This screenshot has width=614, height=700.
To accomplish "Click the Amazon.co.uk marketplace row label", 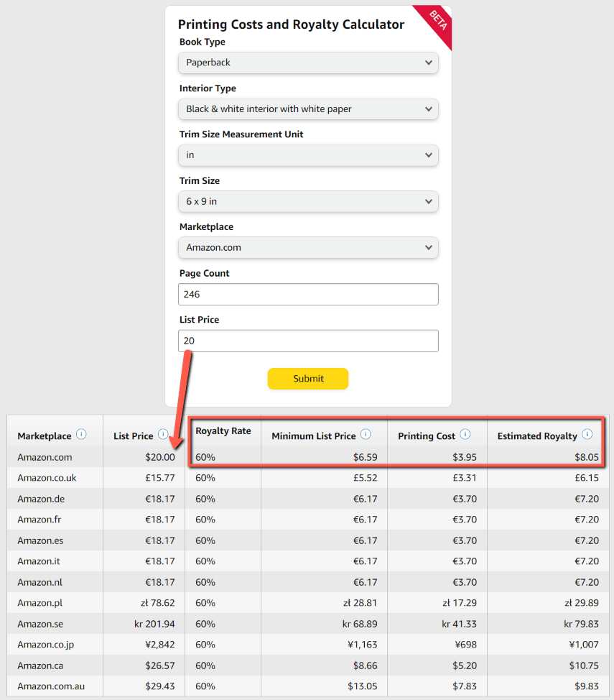I will click(47, 478).
